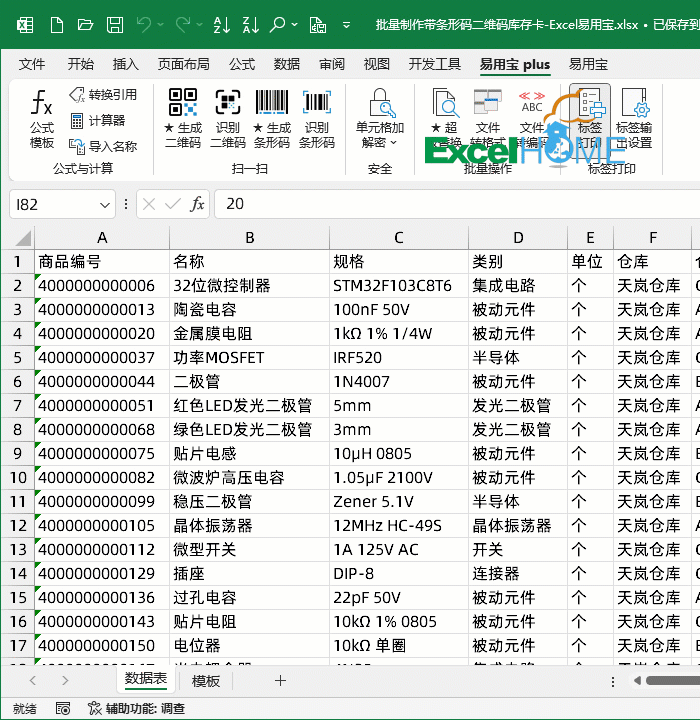Confirm formula entry checkmark

(173, 204)
